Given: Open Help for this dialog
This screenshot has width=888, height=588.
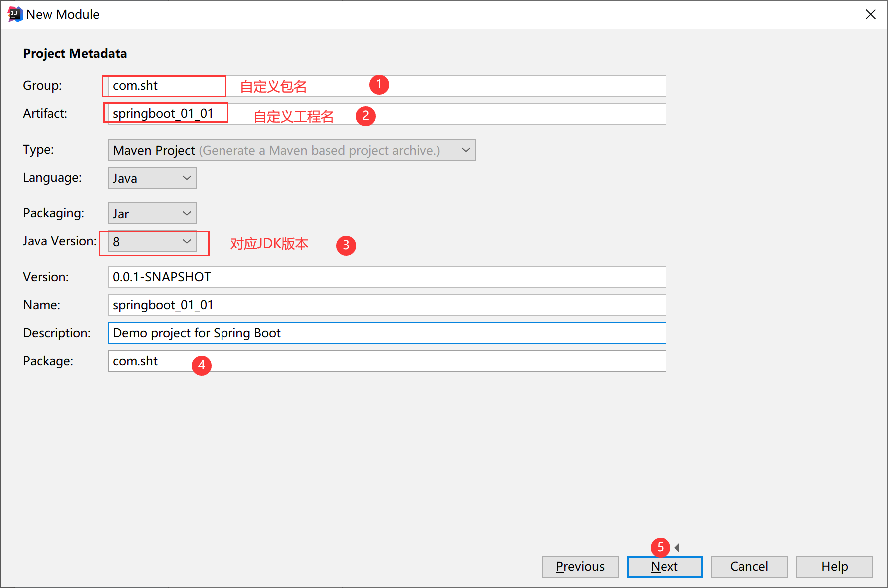Looking at the screenshot, I should coord(834,567).
